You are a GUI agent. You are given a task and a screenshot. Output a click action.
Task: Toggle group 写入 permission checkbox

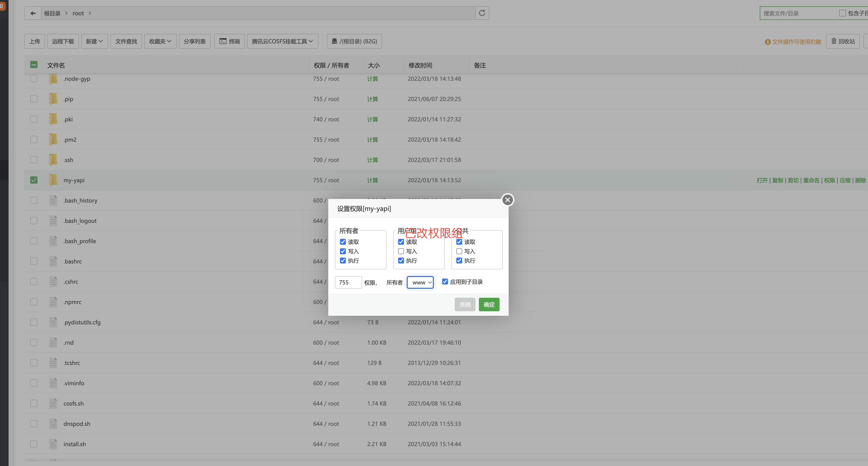(401, 251)
